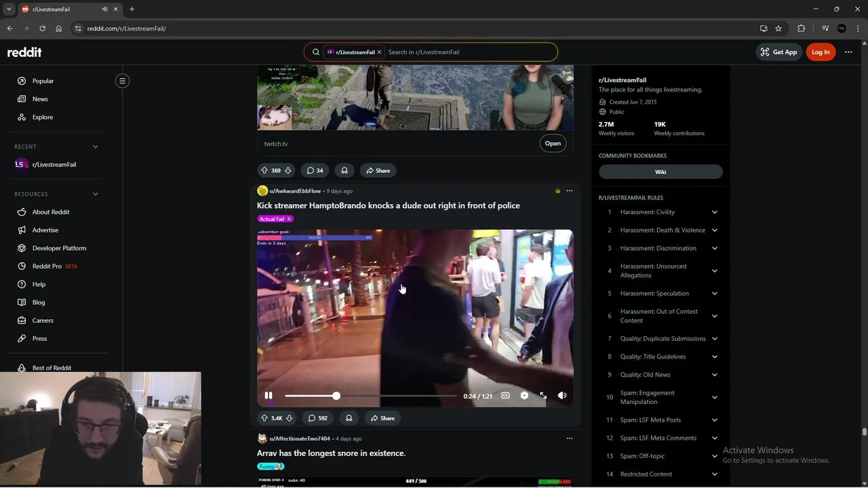The width and height of the screenshot is (868, 488).
Task: Open About Reddit
Action: tap(51, 212)
